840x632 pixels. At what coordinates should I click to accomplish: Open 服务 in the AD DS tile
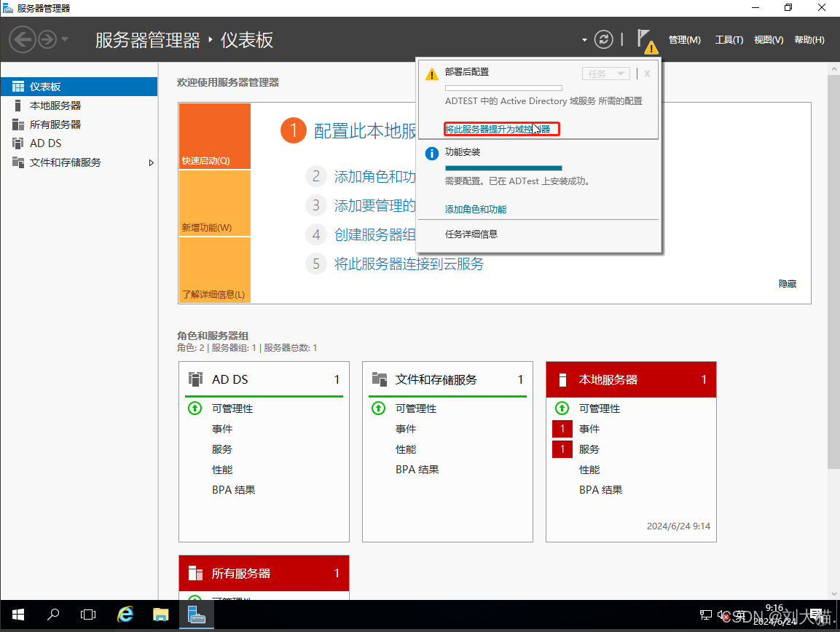coord(222,449)
